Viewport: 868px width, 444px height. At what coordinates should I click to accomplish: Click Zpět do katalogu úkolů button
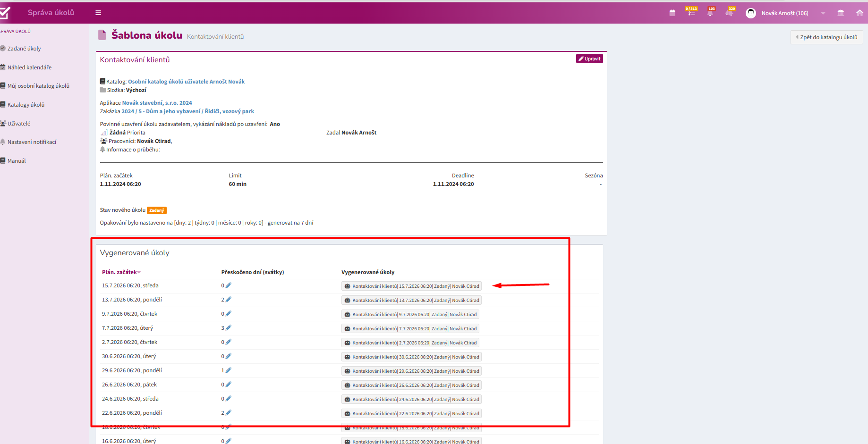[826, 37]
